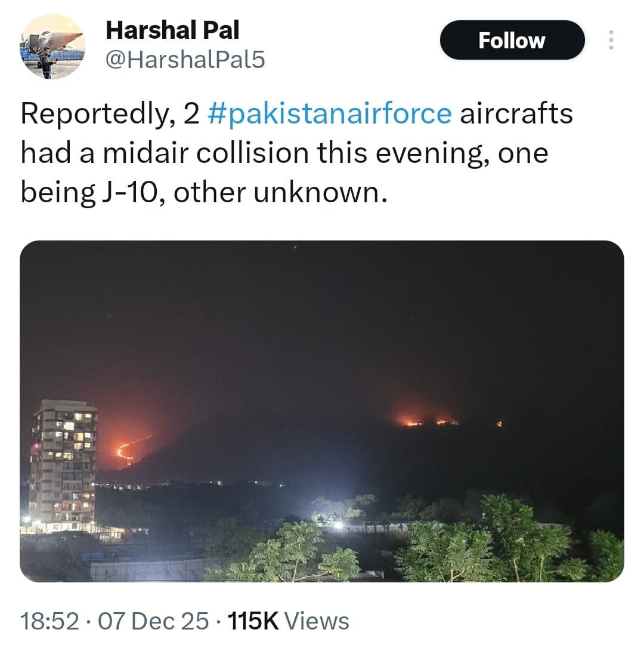Image resolution: width=644 pixels, height=651 pixels.
Task: Click the 18:52 timestamp
Action: point(49,621)
